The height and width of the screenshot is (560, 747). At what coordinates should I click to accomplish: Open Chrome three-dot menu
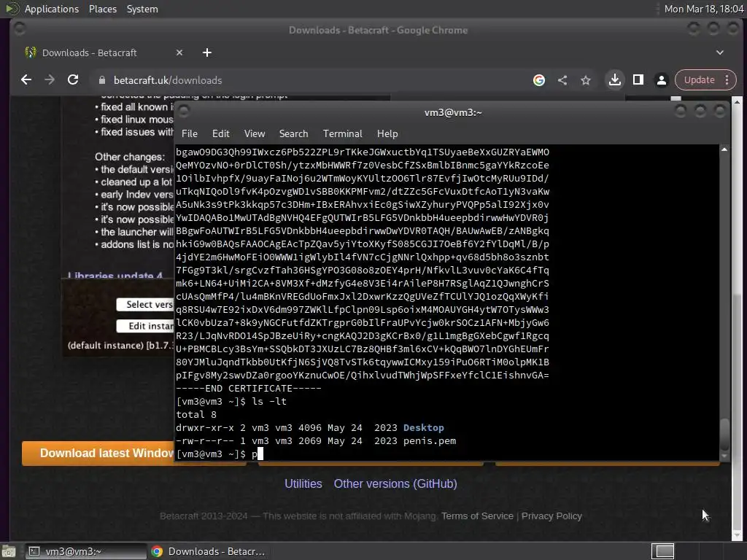727,80
